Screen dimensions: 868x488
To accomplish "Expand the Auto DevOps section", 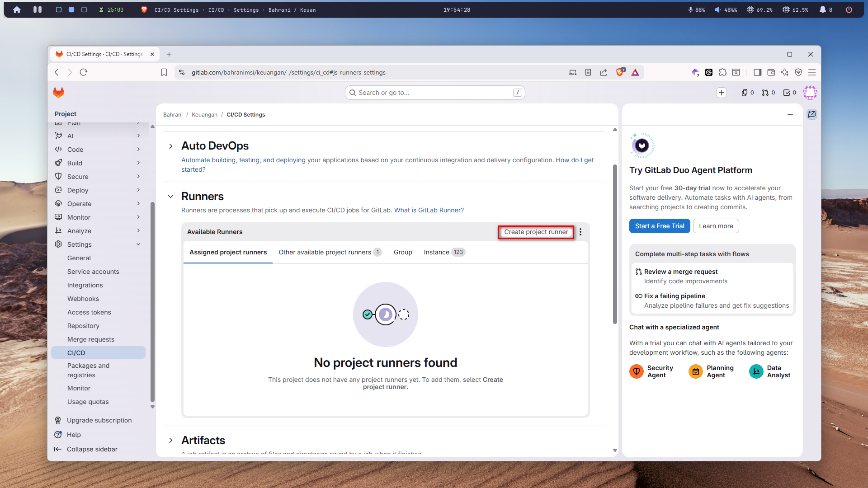I will [x=170, y=146].
